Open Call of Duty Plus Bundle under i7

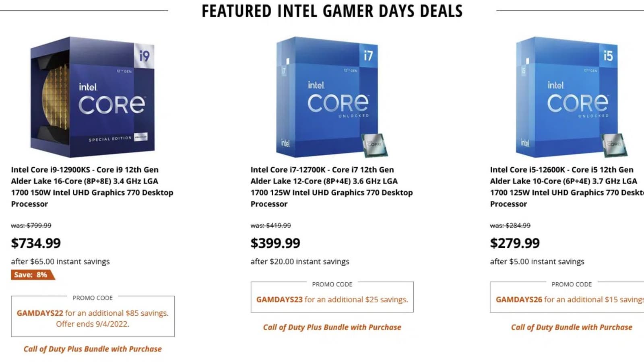[332, 327]
